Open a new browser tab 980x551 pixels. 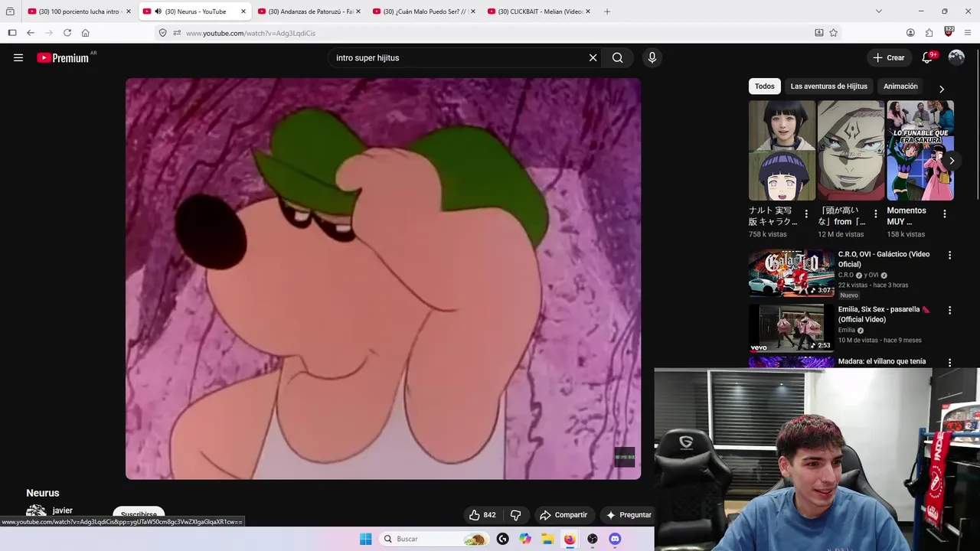(607, 11)
